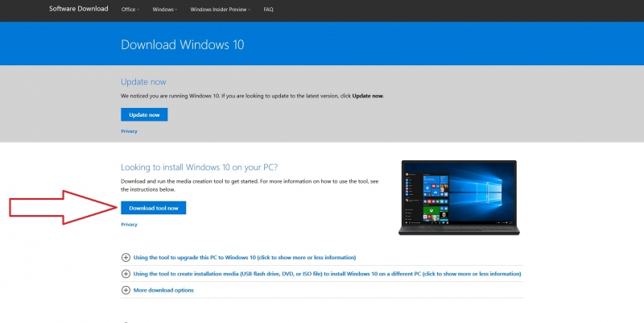The height and width of the screenshot is (323, 644).
Task: Open Windows Insider Preview menu
Action: pyautogui.click(x=220, y=9)
